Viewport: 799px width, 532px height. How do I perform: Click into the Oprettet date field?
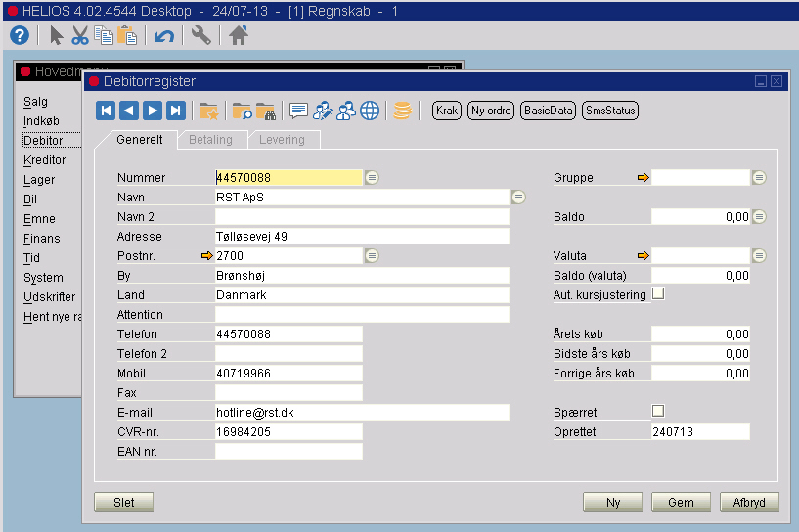point(700,431)
